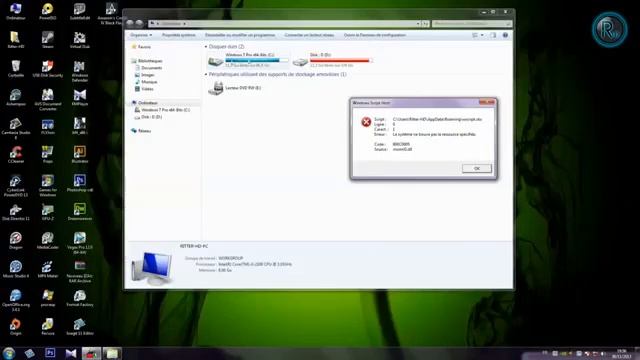Select the Lecteur DVD RW (E:) icon
640x360 pixels.
click(216, 88)
